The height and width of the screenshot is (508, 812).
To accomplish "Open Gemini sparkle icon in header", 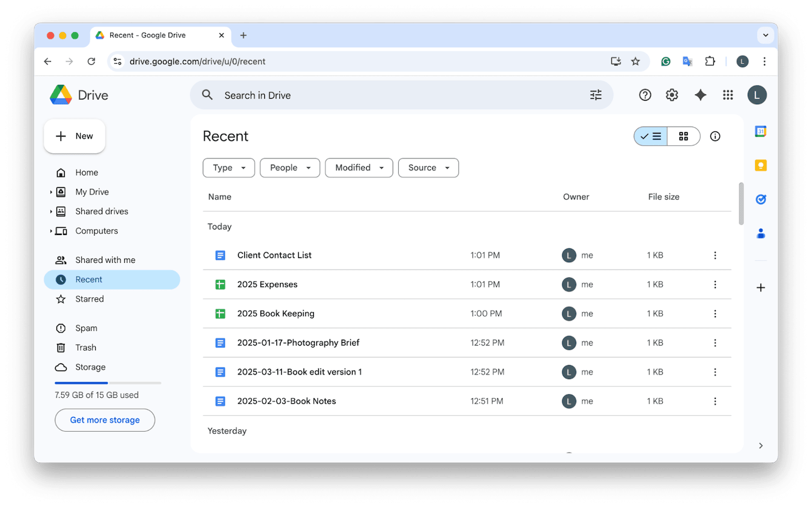I will coord(700,95).
